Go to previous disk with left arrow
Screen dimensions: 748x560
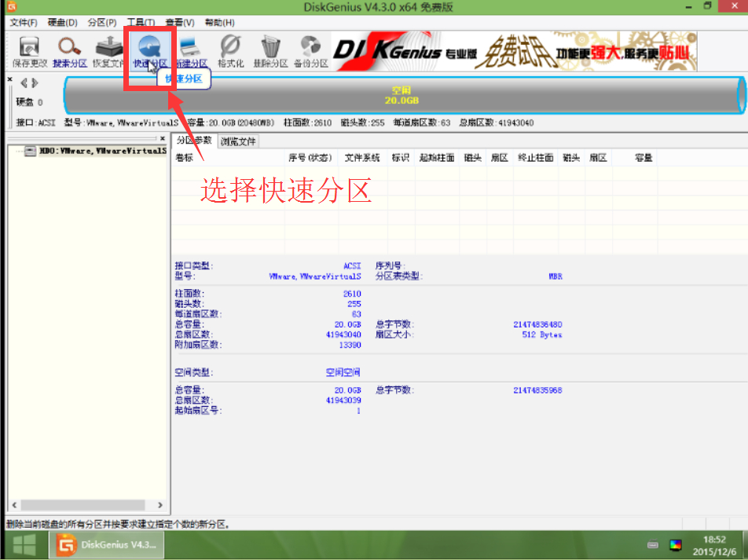24,83
